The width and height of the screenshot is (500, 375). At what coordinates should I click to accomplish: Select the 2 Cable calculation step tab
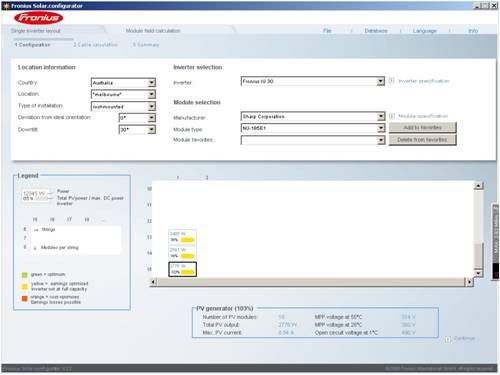click(96, 45)
